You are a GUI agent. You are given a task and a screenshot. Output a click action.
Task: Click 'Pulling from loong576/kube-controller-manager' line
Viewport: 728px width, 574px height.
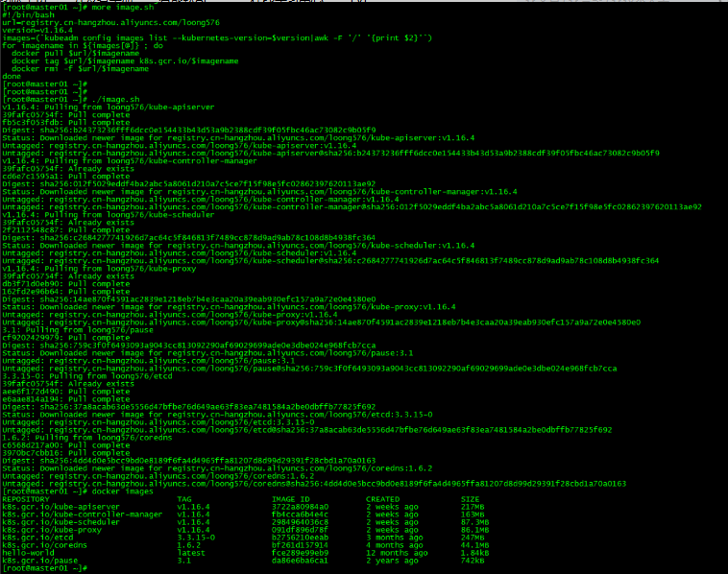tap(130, 161)
